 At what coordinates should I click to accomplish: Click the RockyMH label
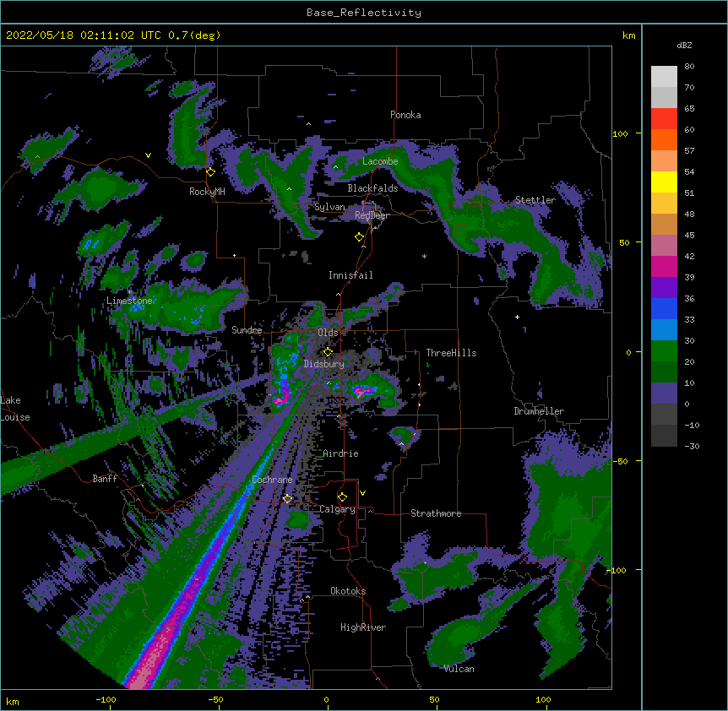click(x=207, y=192)
